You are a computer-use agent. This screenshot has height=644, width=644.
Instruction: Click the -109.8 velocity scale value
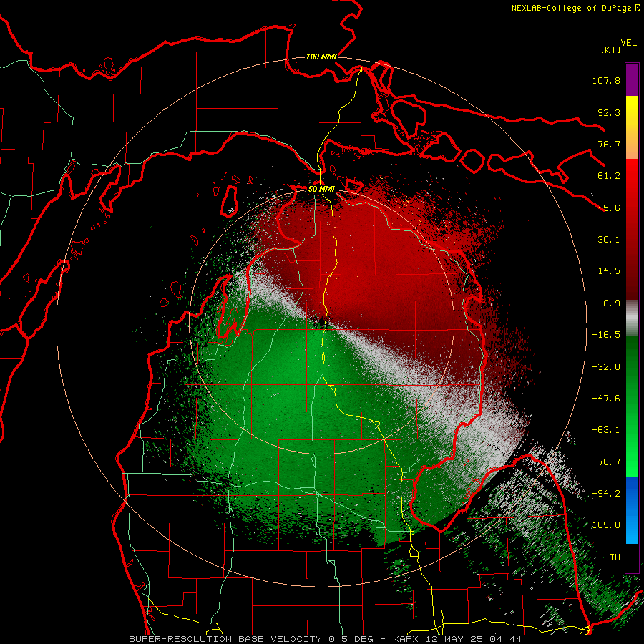pyautogui.click(x=604, y=525)
